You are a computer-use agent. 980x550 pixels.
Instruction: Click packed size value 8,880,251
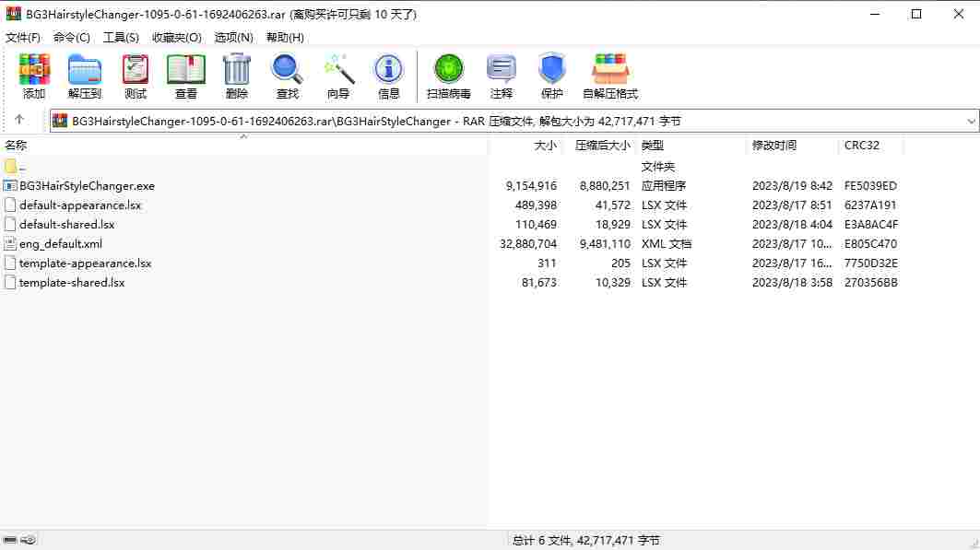pyautogui.click(x=605, y=186)
